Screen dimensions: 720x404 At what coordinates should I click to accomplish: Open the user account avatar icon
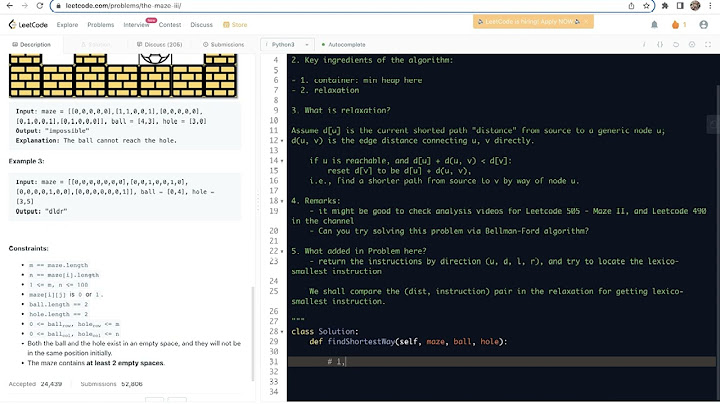[x=703, y=25]
